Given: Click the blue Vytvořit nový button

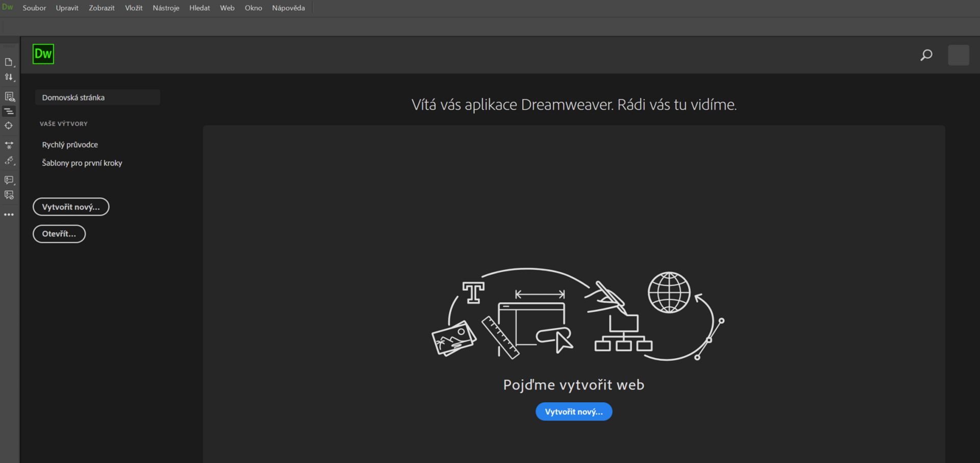Looking at the screenshot, I should (x=573, y=411).
